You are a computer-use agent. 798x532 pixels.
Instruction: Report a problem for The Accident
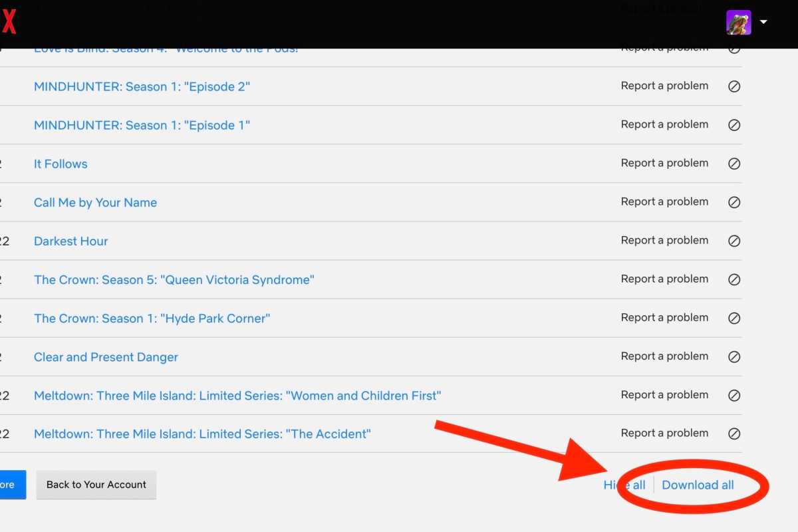pos(664,433)
